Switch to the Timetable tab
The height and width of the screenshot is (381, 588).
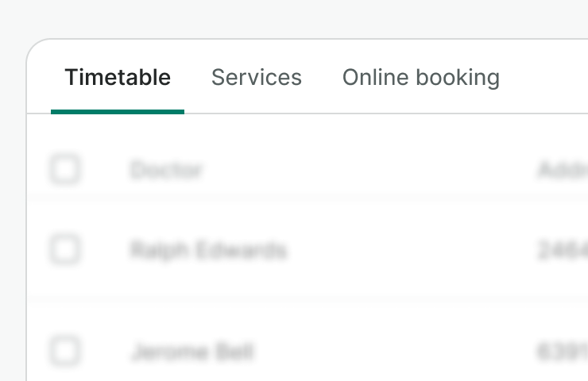(118, 78)
